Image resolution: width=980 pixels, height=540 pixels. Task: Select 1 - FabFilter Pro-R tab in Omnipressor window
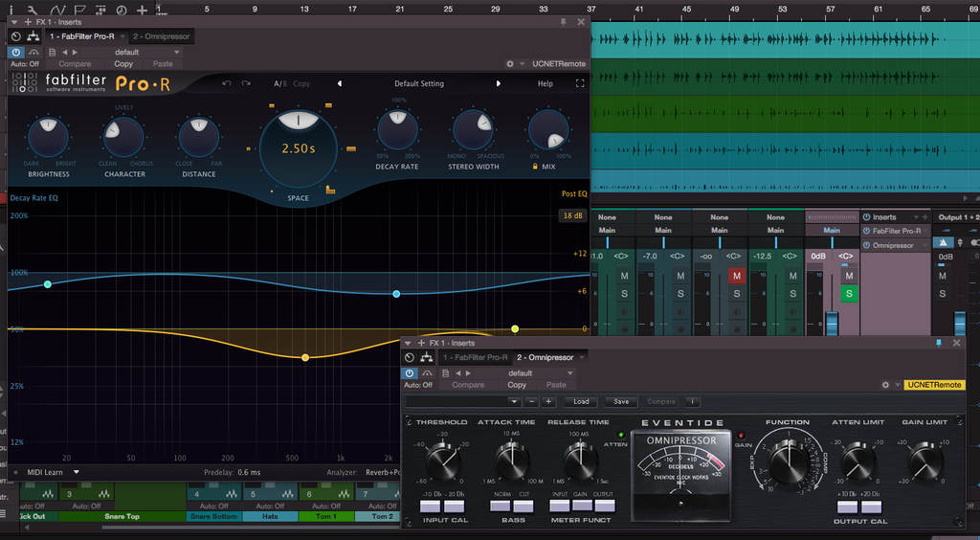coord(475,357)
